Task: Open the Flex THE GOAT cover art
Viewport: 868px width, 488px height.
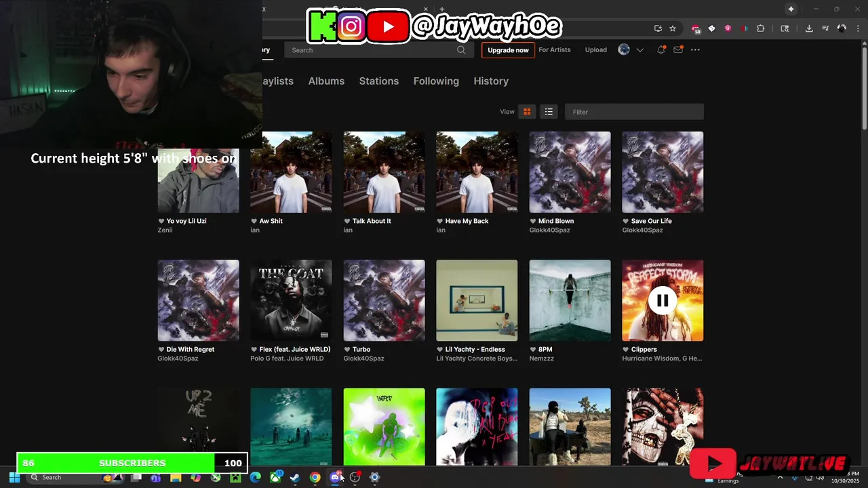Action: (291, 300)
